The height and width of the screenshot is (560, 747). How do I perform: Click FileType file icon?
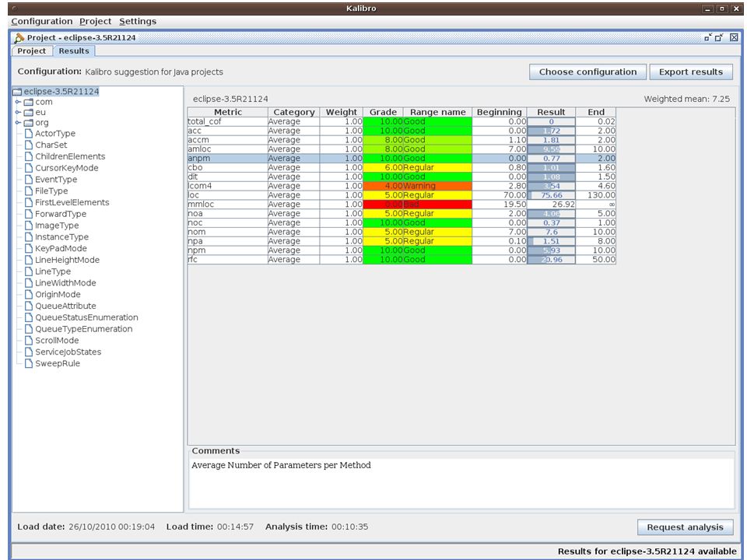point(29,191)
